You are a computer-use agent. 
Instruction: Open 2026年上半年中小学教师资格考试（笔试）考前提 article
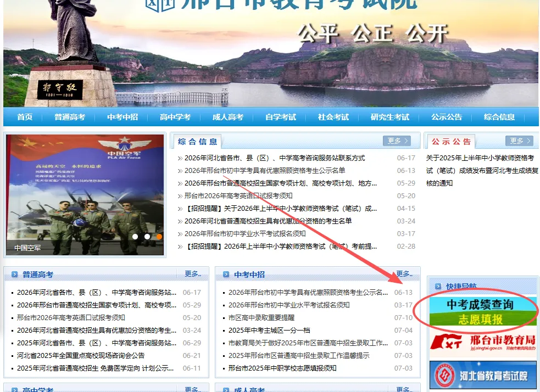pos(281,247)
